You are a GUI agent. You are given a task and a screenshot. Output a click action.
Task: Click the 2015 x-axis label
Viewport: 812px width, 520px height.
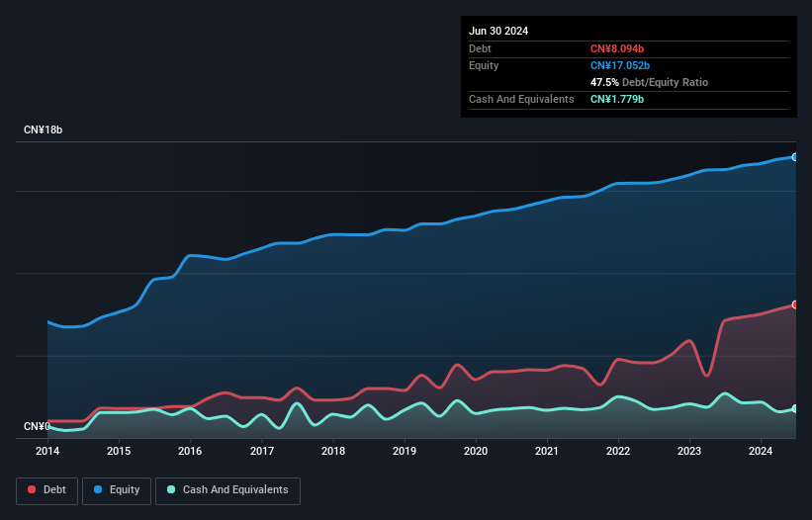click(x=119, y=451)
